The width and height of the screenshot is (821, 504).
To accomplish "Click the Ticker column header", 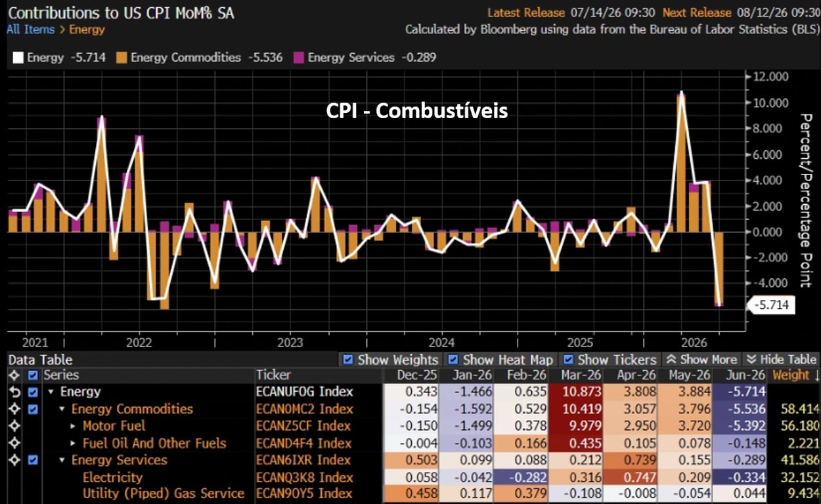I will tap(273, 375).
